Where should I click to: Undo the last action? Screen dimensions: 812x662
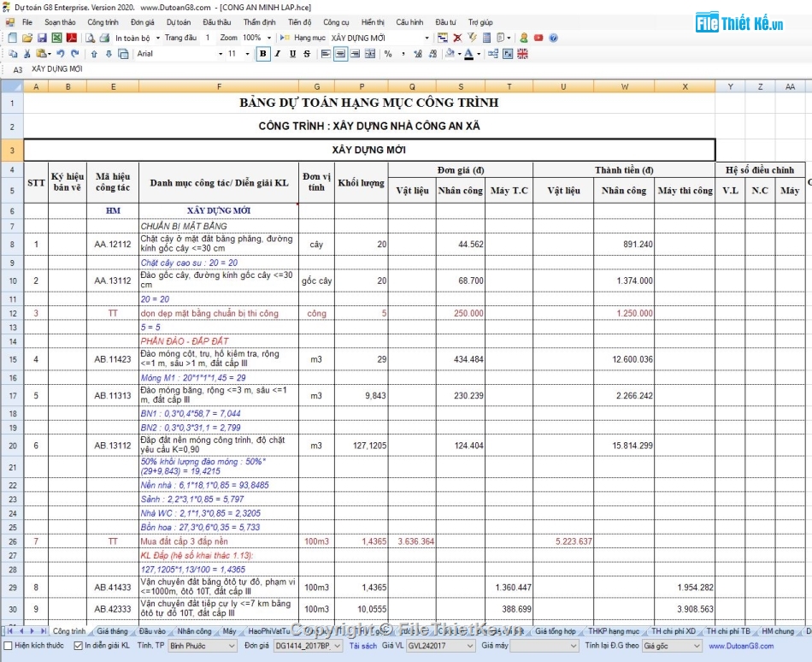(x=61, y=54)
